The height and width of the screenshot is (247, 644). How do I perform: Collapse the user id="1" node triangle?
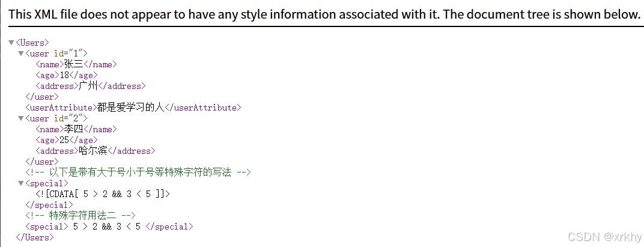(x=20, y=53)
